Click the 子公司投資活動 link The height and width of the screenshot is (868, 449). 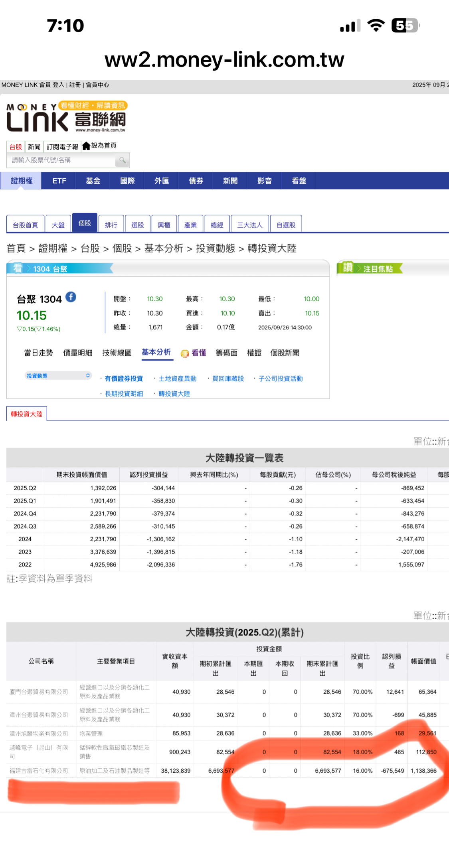(x=280, y=379)
